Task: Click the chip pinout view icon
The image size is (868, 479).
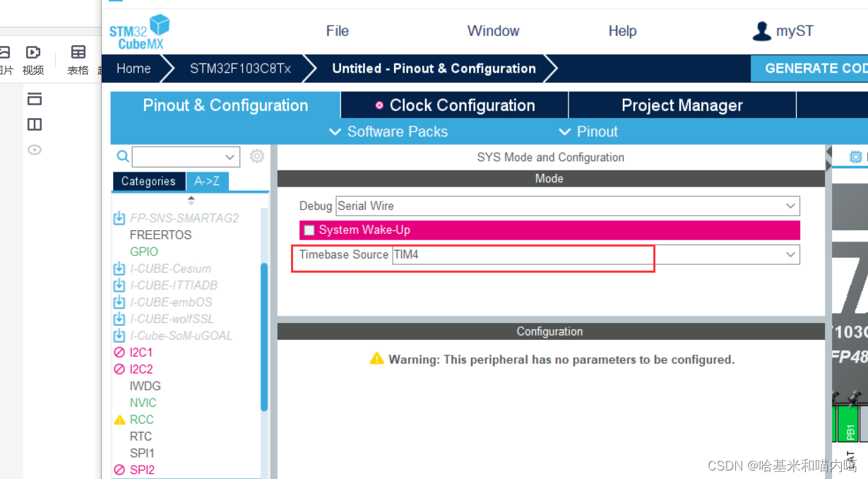Action: (x=856, y=156)
